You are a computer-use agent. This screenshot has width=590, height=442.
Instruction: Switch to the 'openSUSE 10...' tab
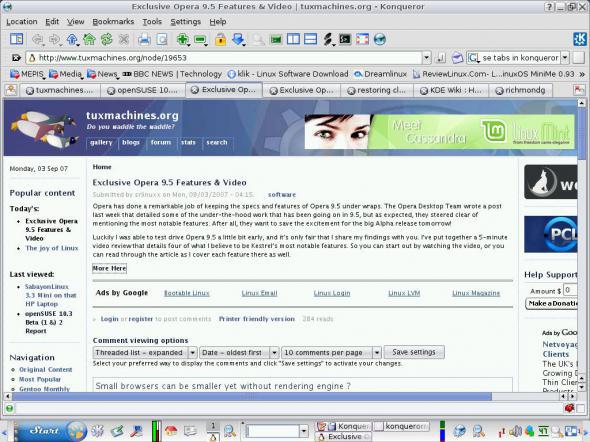(x=143, y=90)
